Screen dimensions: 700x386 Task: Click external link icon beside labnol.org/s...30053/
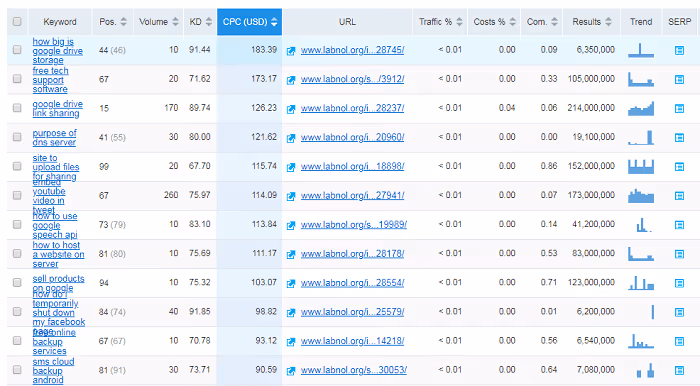point(291,371)
